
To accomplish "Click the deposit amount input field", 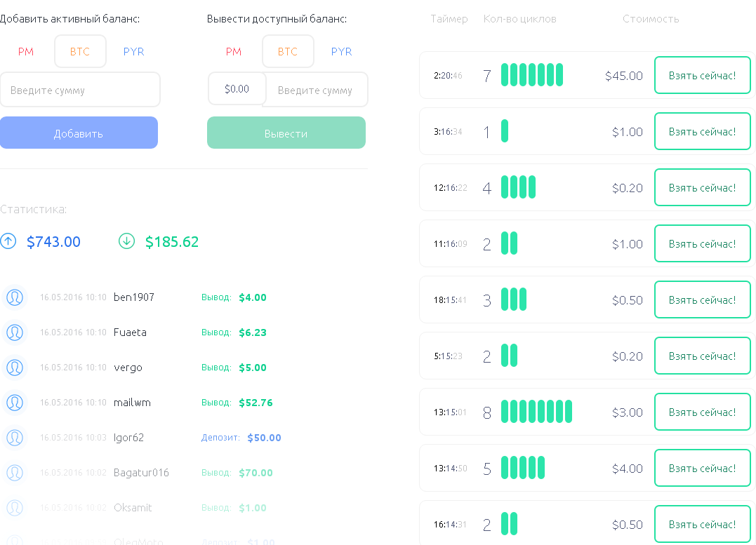I will click(x=80, y=90).
